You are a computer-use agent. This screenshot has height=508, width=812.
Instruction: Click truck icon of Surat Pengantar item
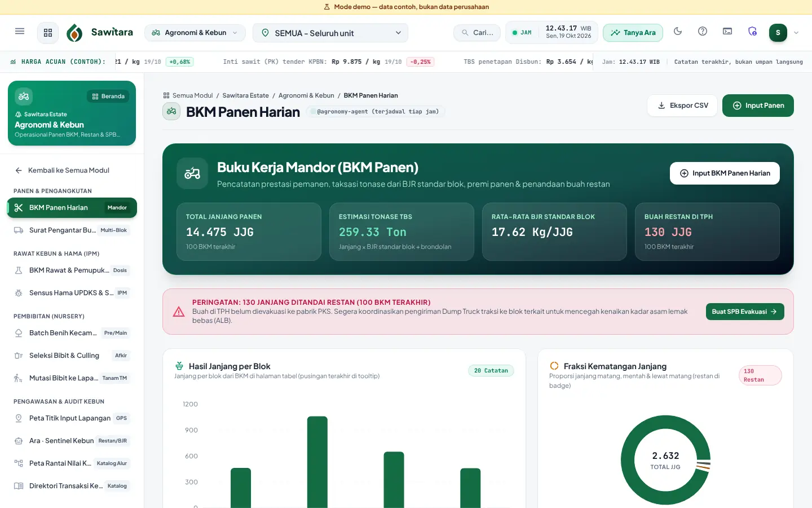click(19, 230)
